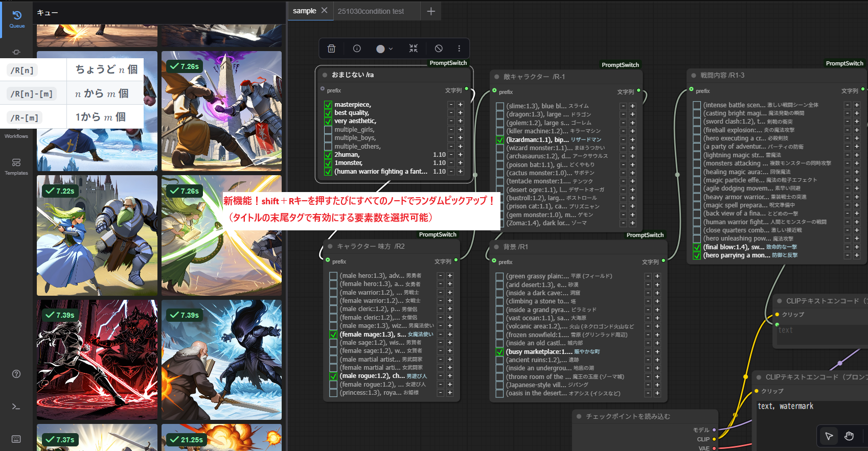The image size is (868, 451).
Task: Select the princess character row text
Action: (379, 393)
